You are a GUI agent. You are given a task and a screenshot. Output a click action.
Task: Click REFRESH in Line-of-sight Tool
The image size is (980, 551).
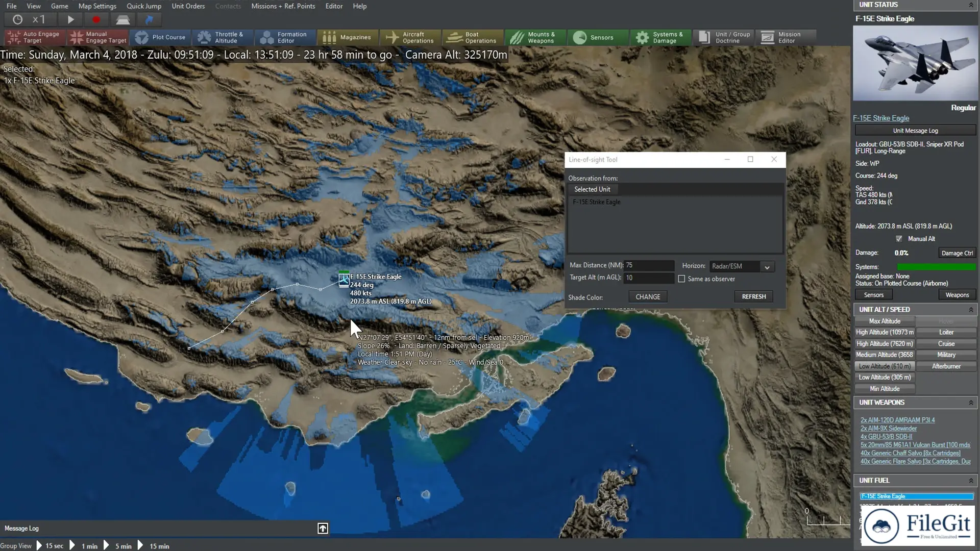(754, 297)
